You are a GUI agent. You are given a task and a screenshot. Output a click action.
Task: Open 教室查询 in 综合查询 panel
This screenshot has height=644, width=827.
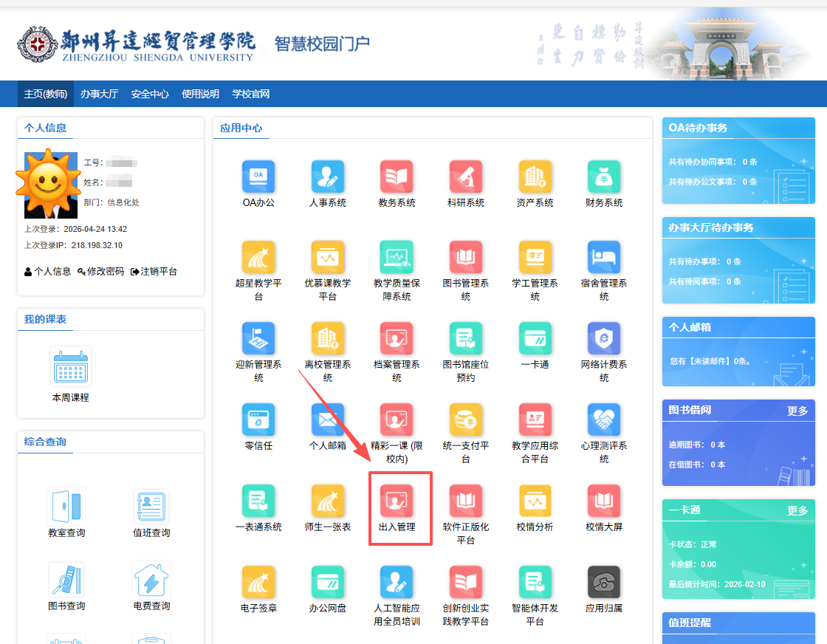pyautogui.click(x=66, y=507)
